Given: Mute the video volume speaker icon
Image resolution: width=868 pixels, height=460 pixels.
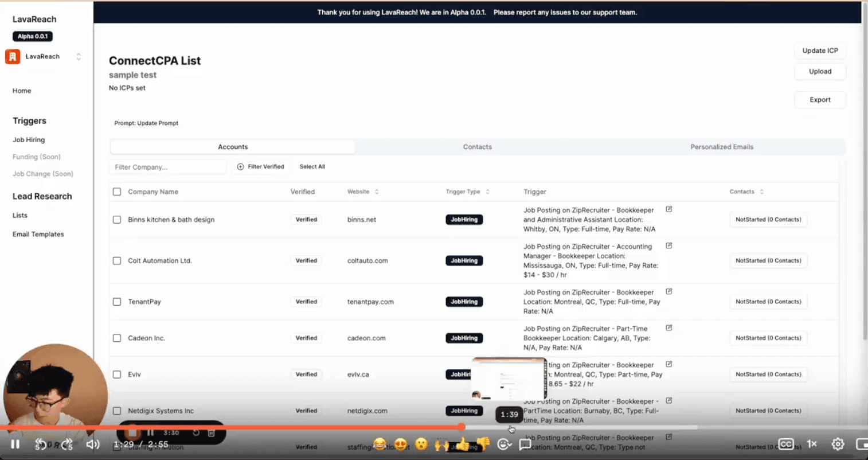Looking at the screenshot, I should point(93,444).
